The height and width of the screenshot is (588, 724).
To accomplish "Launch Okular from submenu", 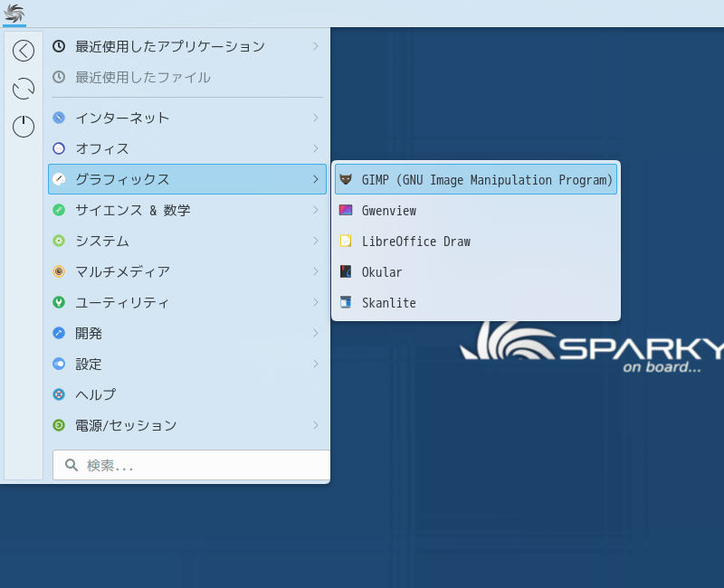I will [476, 271].
